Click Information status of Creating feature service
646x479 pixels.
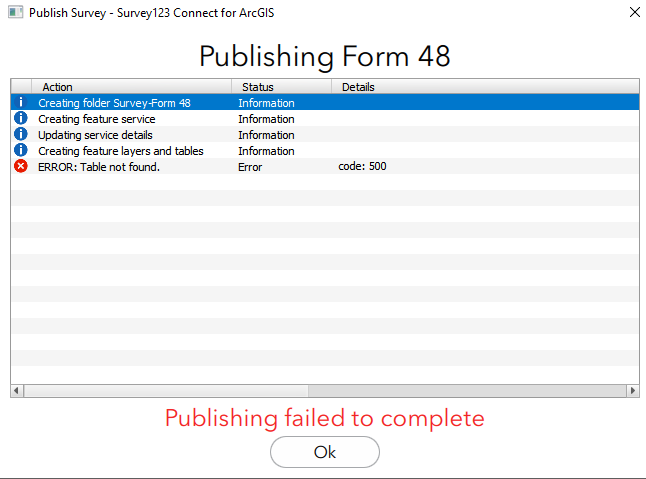pyautogui.click(x=266, y=119)
